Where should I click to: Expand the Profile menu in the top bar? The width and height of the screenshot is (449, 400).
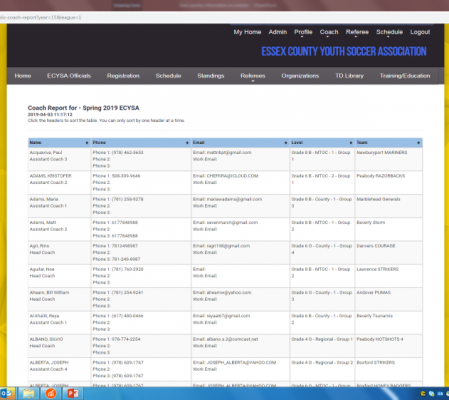pyautogui.click(x=303, y=32)
